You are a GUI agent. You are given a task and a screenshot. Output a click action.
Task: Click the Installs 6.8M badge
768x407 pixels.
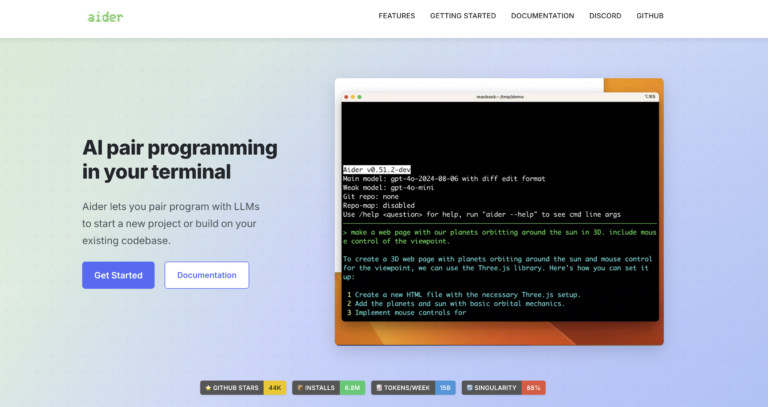329,388
